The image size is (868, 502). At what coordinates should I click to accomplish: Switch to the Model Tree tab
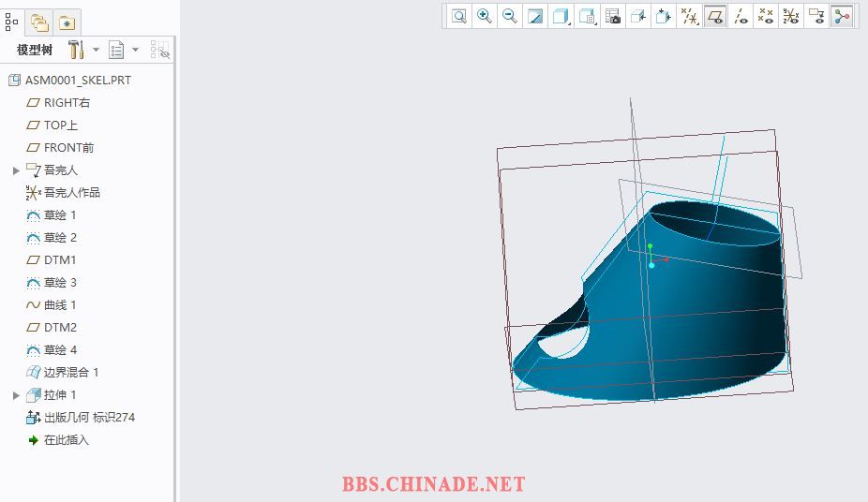pyautogui.click(x=11, y=22)
